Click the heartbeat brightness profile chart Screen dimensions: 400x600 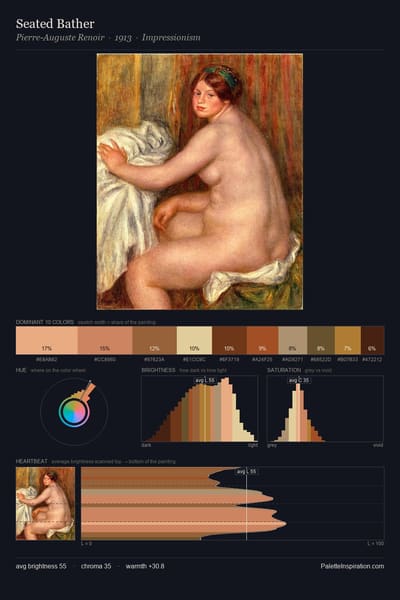(x=232, y=504)
